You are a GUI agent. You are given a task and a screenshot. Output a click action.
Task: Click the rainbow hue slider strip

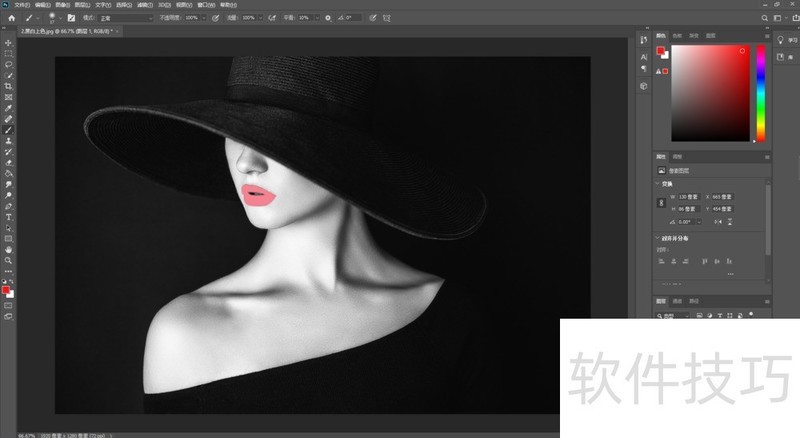point(760,94)
